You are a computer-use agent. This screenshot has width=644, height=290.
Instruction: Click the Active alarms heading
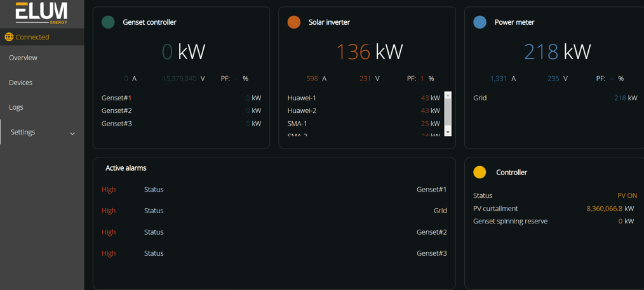point(126,168)
